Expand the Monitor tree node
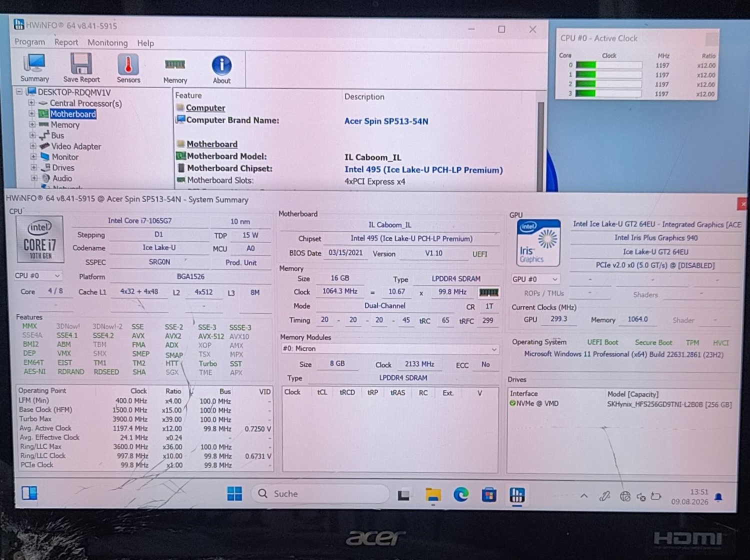Image resolution: width=750 pixels, height=560 pixels. tap(33, 156)
